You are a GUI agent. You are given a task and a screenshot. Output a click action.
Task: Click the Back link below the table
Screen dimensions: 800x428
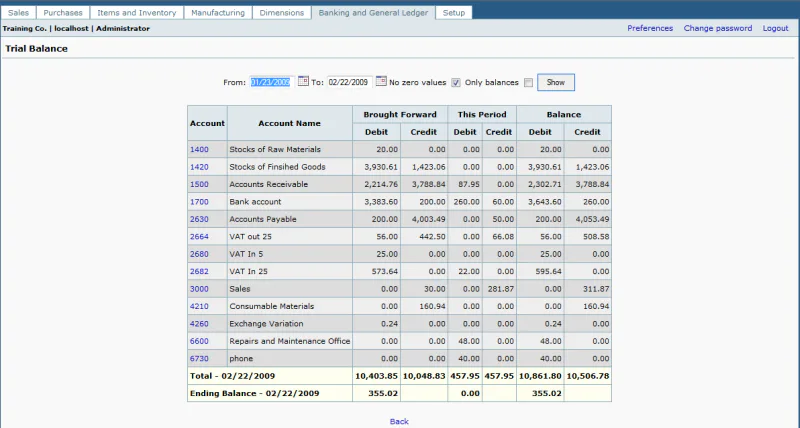click(x=399, y=421)
